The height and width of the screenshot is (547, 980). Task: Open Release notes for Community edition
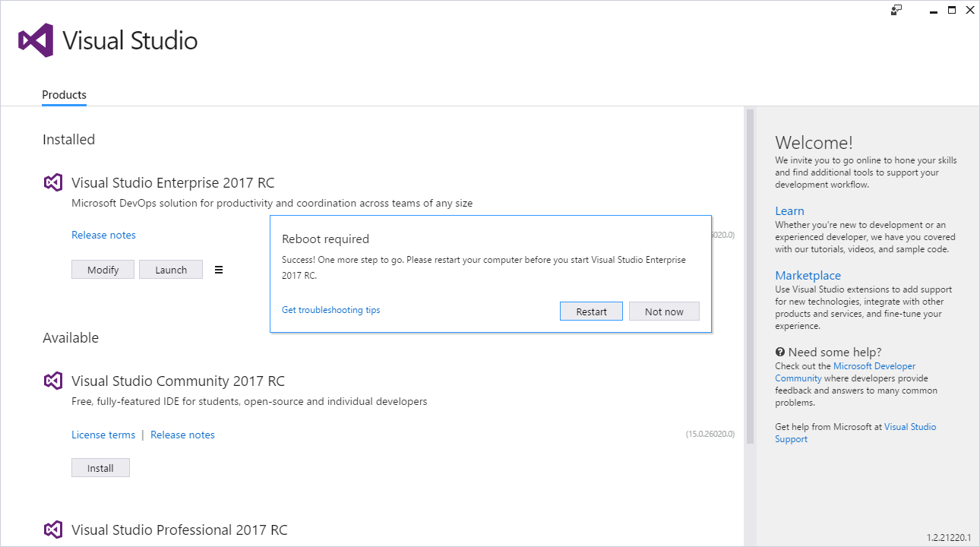[x=182, y=435]
